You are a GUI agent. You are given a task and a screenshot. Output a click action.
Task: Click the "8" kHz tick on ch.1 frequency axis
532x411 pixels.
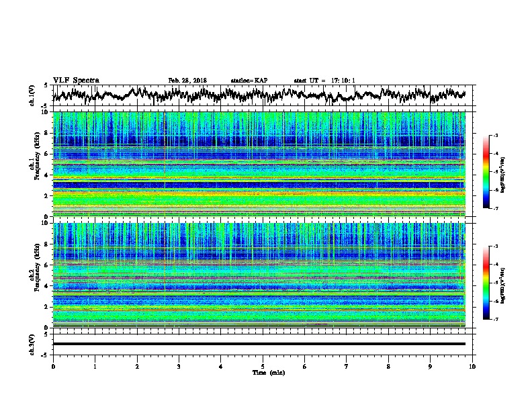47,133
